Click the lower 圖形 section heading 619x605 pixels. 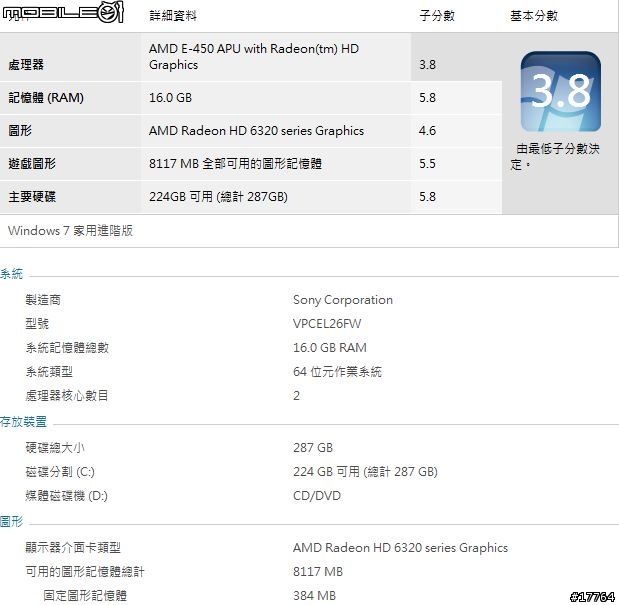(11, 521)
